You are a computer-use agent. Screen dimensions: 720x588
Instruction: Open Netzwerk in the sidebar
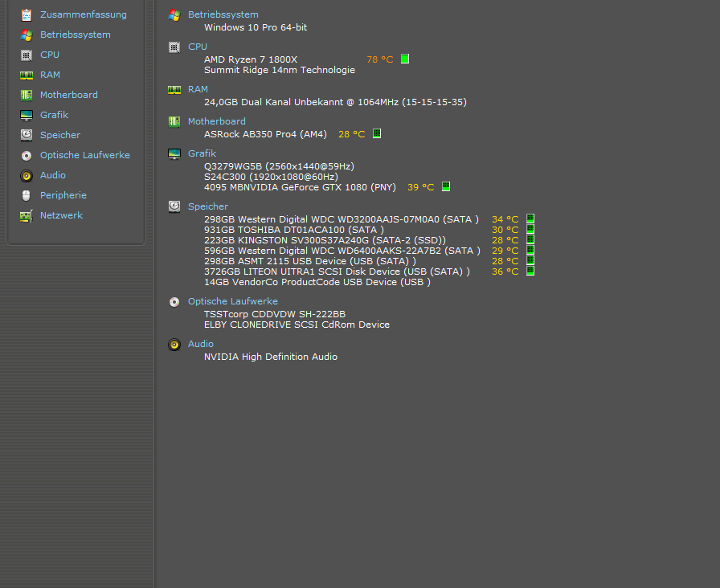pyautogui.click(x=62, y=215)
